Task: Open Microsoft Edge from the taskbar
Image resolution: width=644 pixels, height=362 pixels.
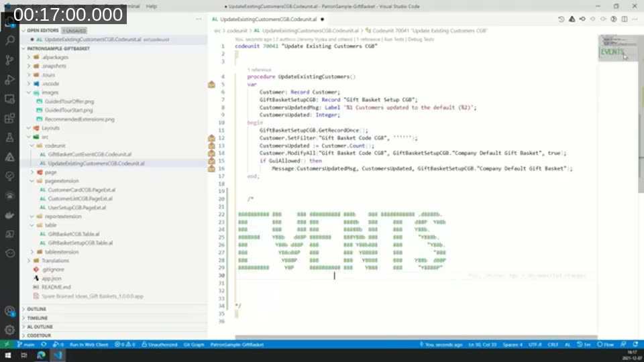Action: [41, 355]
